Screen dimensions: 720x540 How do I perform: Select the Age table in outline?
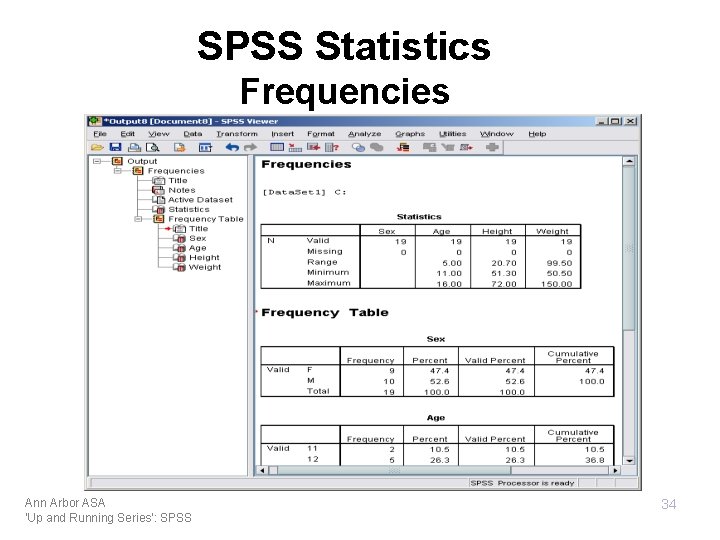tap(197, 248)
